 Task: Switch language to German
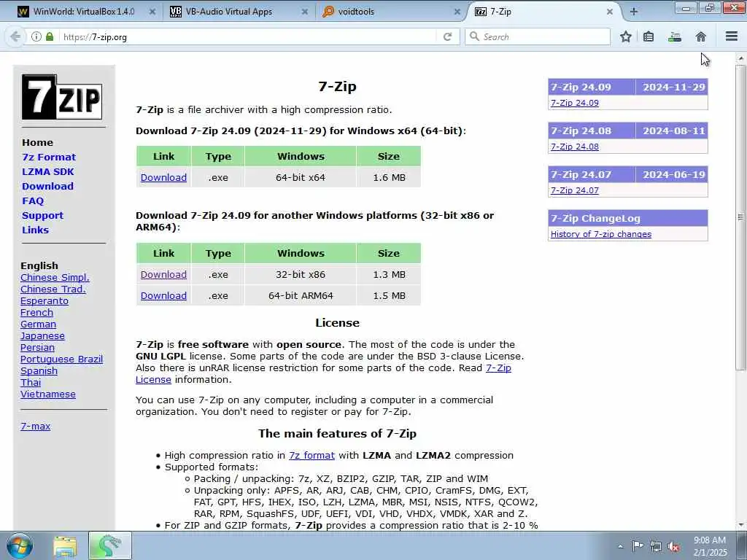click(38, 324)
